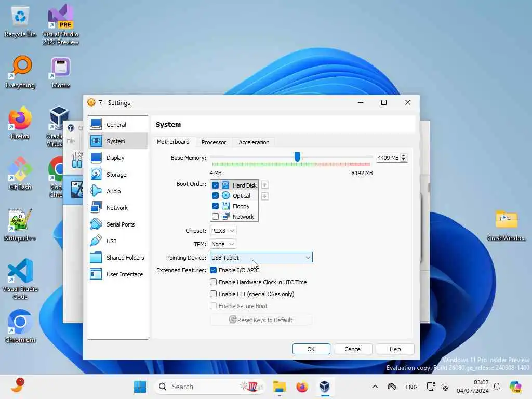Launch Visual Studio 2022 Preview shortcut
The height and width of the screenshot is (399, 532).
click(61, 24)
